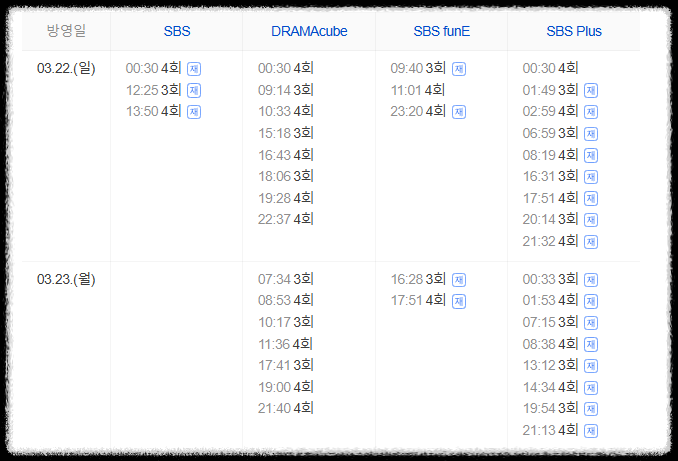Click the rerun icon beside SBS Plus 00:33 3회
This screenshot has height=461, width=678.
pyautogui.click(x=591, y=280)
